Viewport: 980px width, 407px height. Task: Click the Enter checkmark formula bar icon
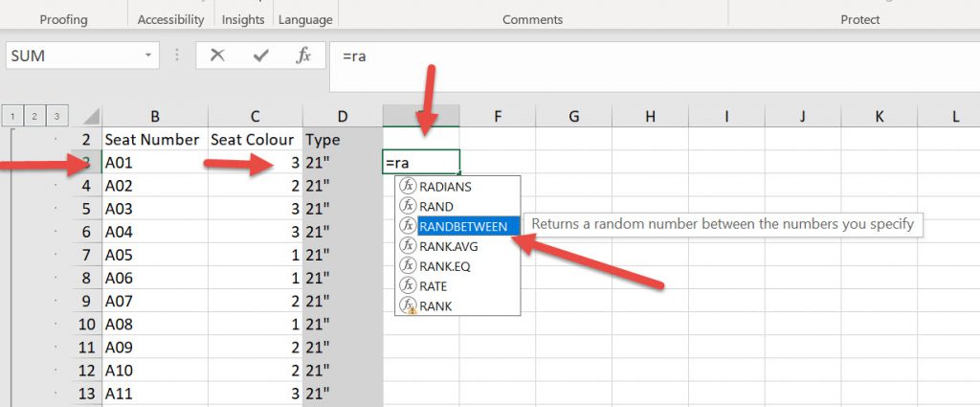(x=260, y=56)
